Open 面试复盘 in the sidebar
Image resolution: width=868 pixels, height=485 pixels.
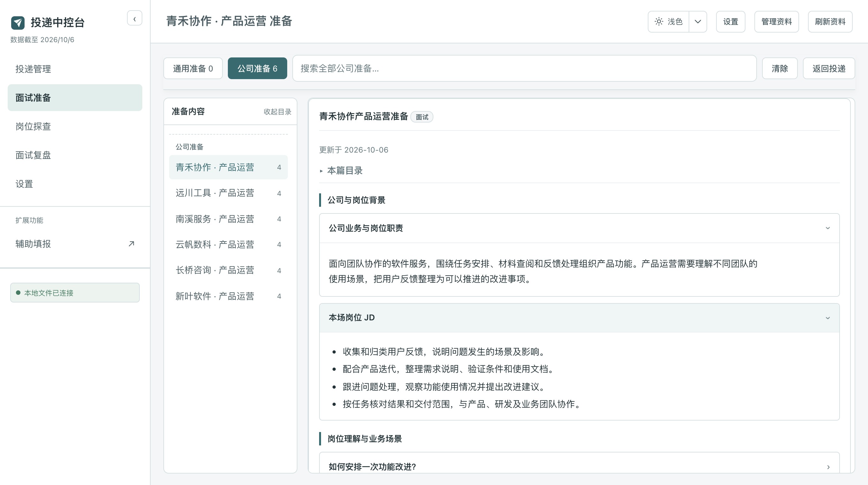[75, 155]
